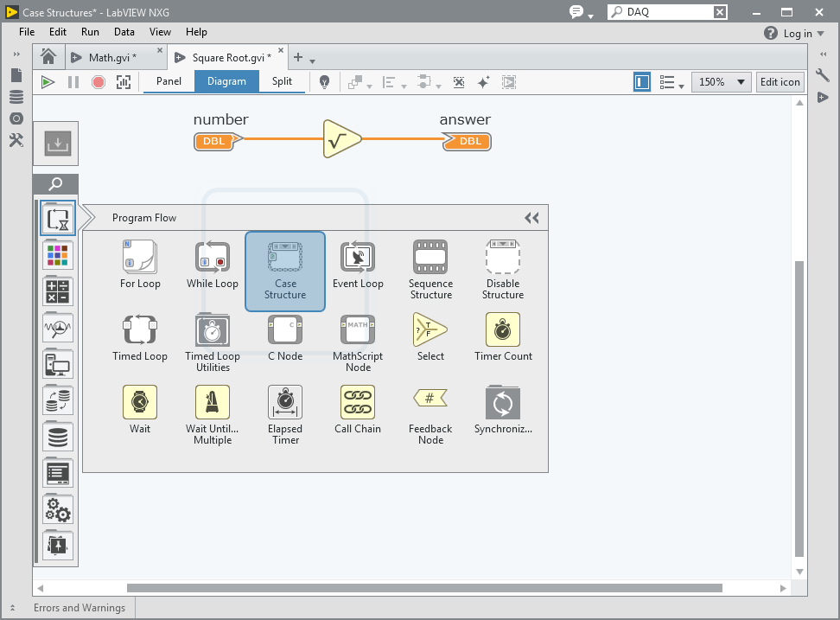Open the Synchronization palette folder
The image size is (840, 620).
tap(503, 410)
